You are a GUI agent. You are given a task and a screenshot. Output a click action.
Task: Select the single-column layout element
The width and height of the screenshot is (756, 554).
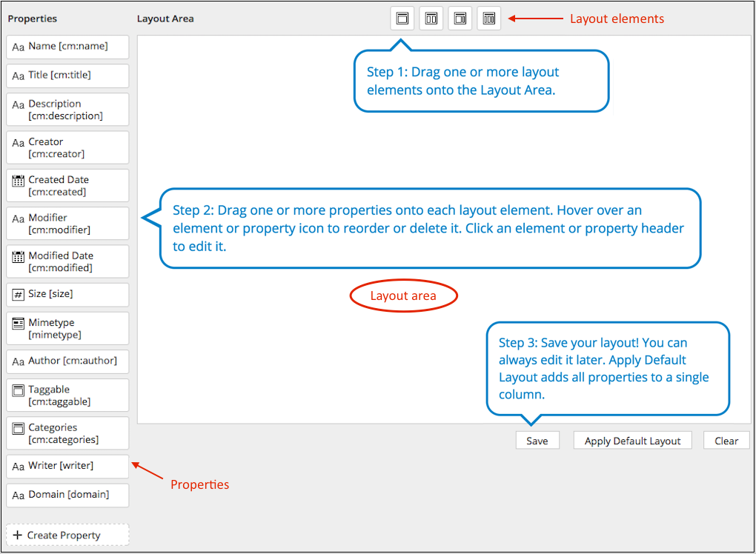402,18
